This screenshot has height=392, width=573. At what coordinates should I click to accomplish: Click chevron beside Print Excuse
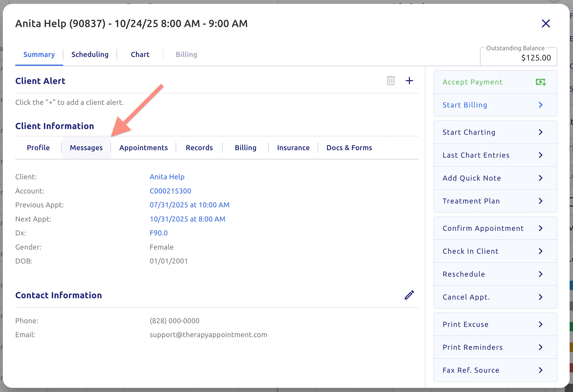point(541,325)
